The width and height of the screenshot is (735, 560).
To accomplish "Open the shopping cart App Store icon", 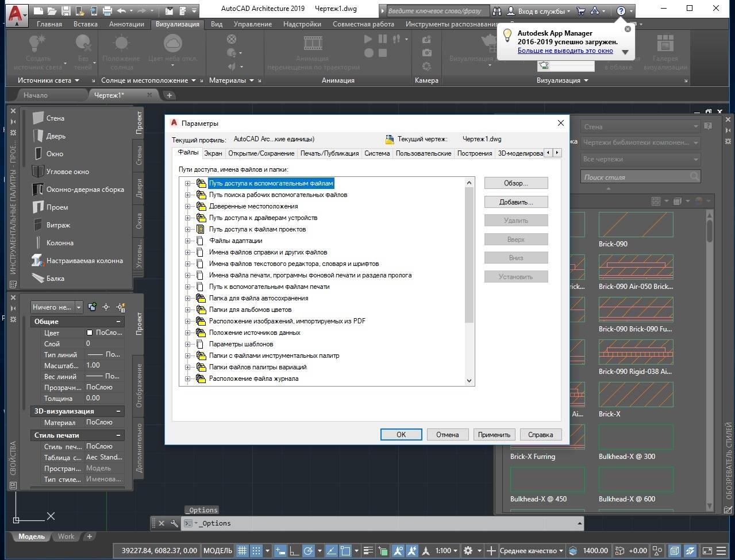I will pyautogui.click(x=580, y=11).
